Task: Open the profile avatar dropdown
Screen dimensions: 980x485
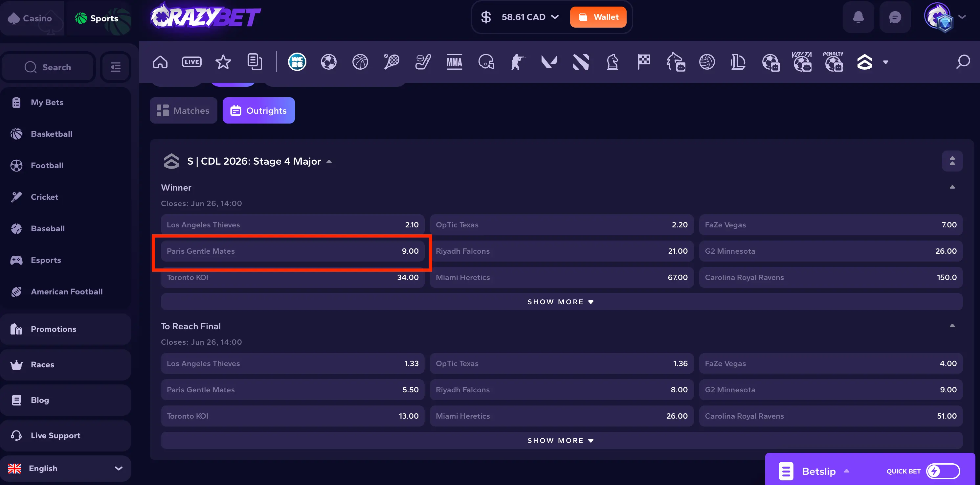Action: [x=945, y=17]
